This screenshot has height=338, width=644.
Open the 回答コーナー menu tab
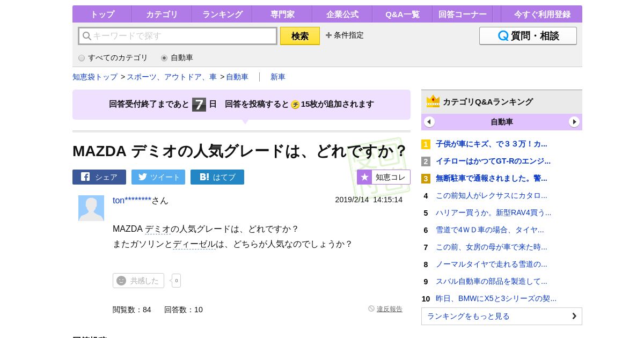point(462,14)
